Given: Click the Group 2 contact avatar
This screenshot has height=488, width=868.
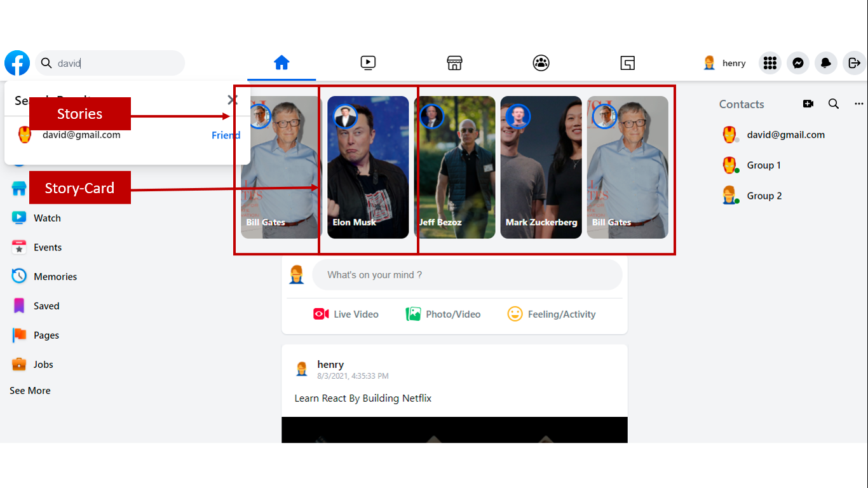Looking at the screenshot, I should 729,196.
